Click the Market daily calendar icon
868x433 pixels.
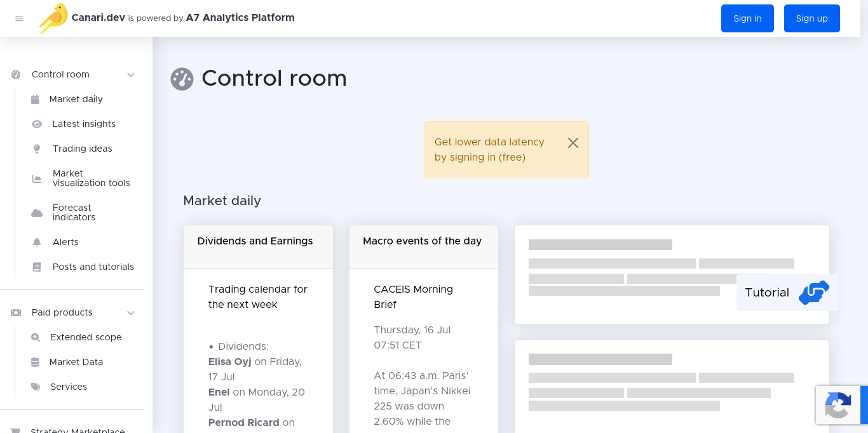point(36,100)
